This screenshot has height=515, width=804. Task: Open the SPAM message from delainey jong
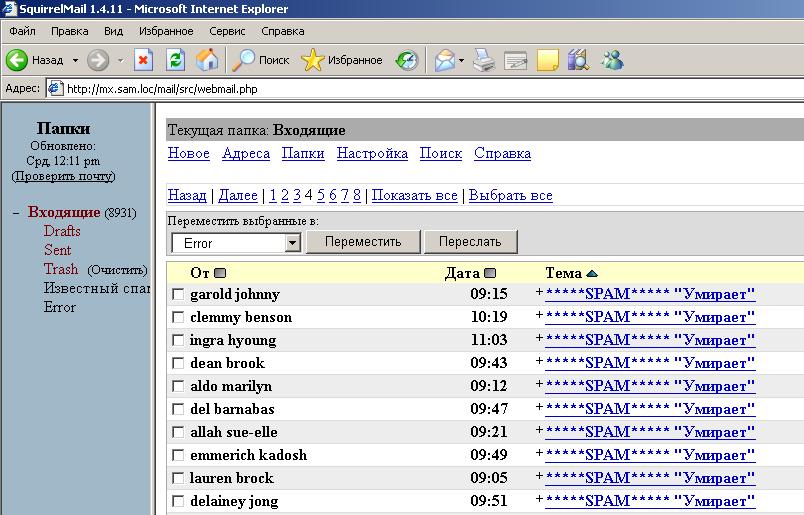tap(650, 501)
